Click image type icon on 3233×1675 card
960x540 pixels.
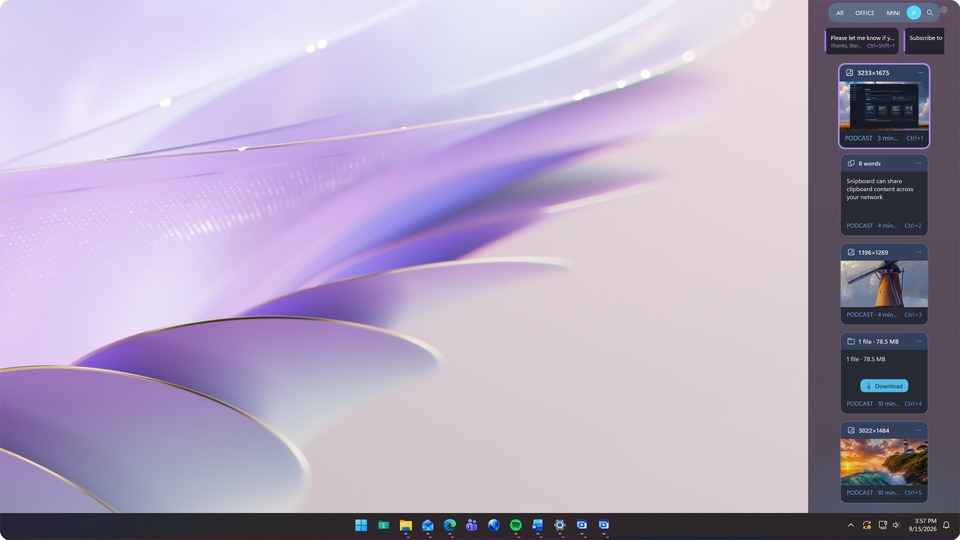[x=849, y=73]
